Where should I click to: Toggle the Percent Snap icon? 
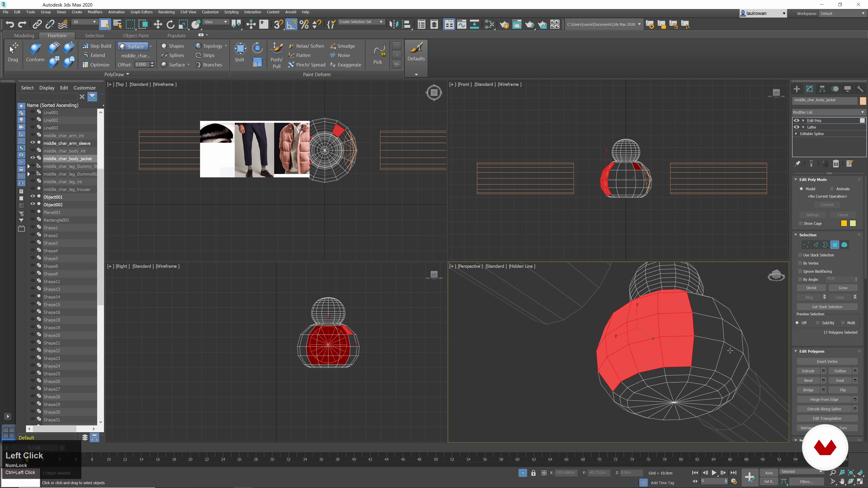[x=304, y=24]
